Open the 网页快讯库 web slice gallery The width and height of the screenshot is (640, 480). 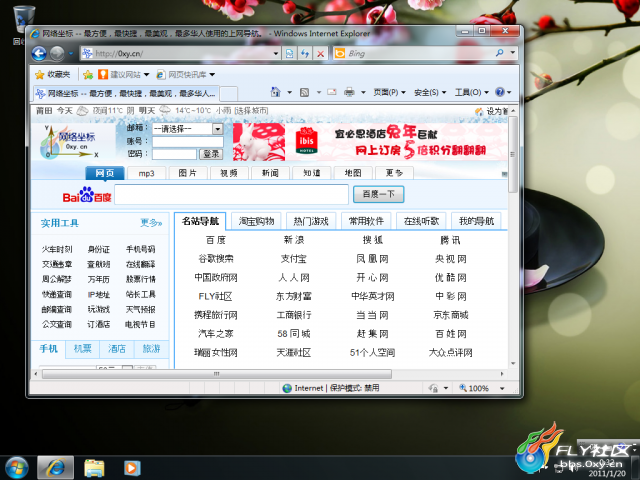[186, 74]
